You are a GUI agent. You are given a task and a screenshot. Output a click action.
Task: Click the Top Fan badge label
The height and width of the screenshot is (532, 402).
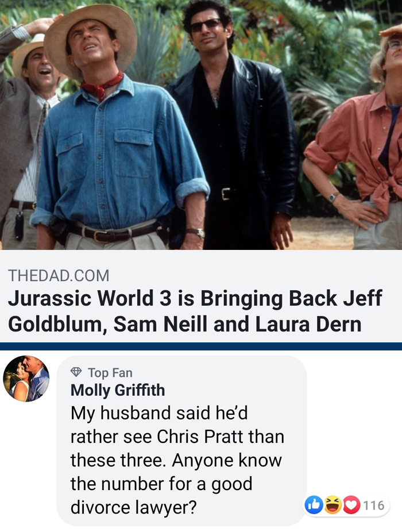pyautogui.click(x=110, y=372)
